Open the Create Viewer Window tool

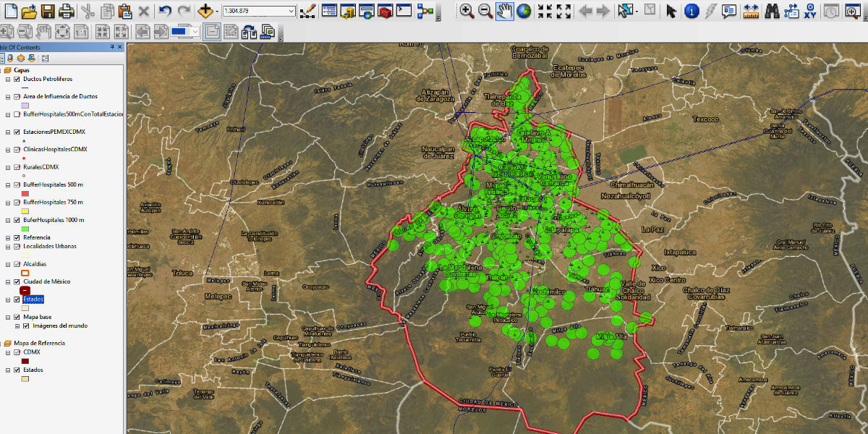point(851,11)
